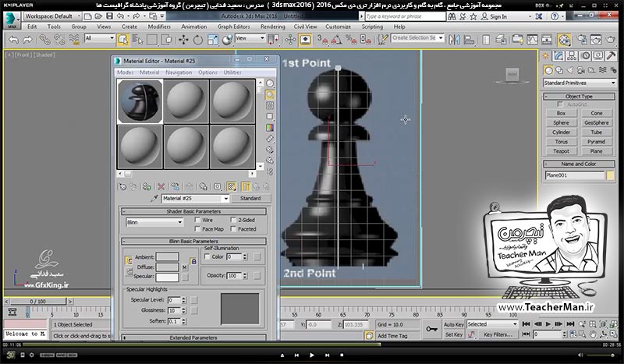624x364 pixels.
Task: Open the Render Setup dialog icon
Action: pos(581,40)
